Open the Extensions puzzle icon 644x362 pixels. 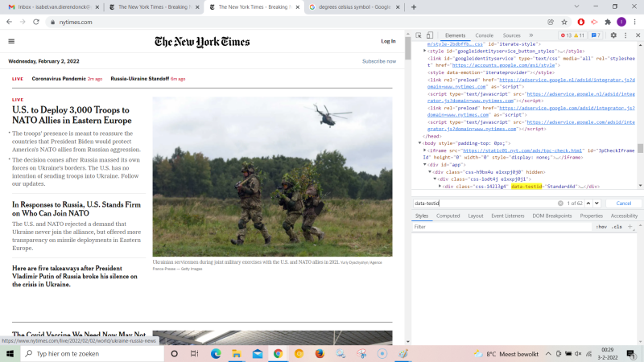click(x=608, y=23)
